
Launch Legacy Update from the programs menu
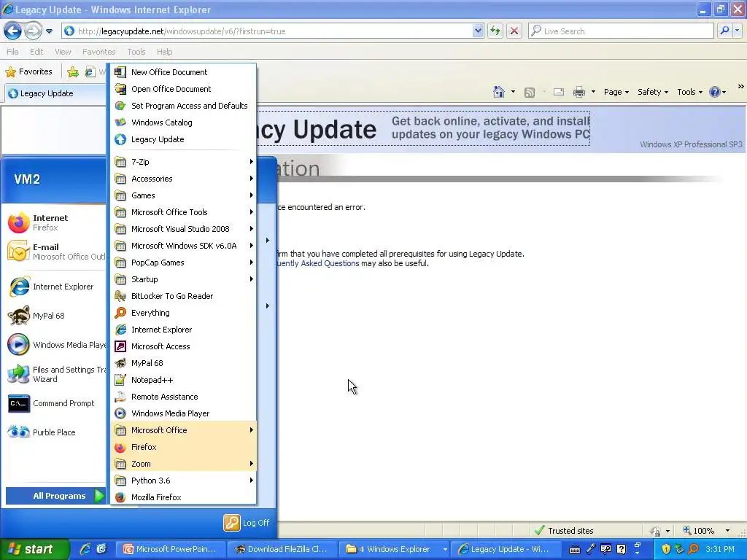click(x=183, y=139)
